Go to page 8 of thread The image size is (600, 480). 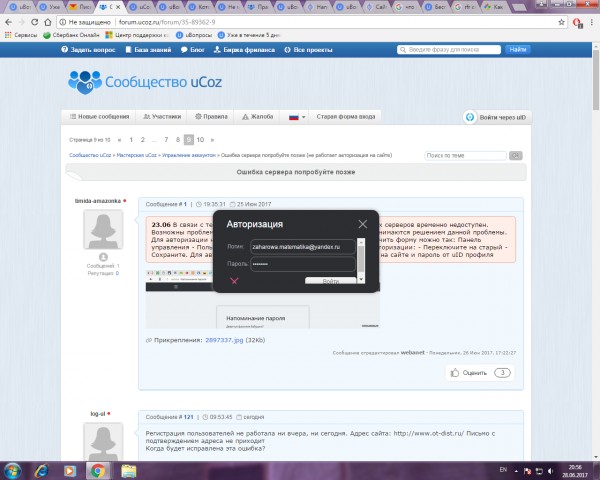pos(178,140)
